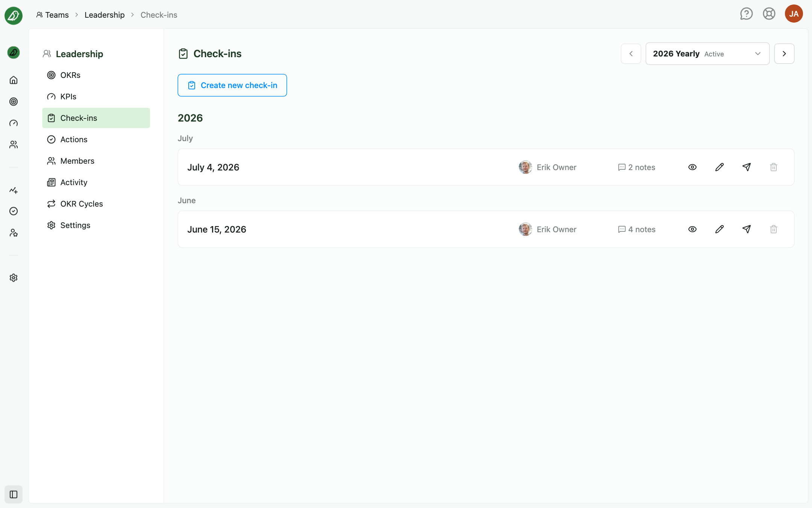Screen dimensions: 812x508
Task: Open the 2026 Yearly cycle dropdown
Action: pos(707,54)
